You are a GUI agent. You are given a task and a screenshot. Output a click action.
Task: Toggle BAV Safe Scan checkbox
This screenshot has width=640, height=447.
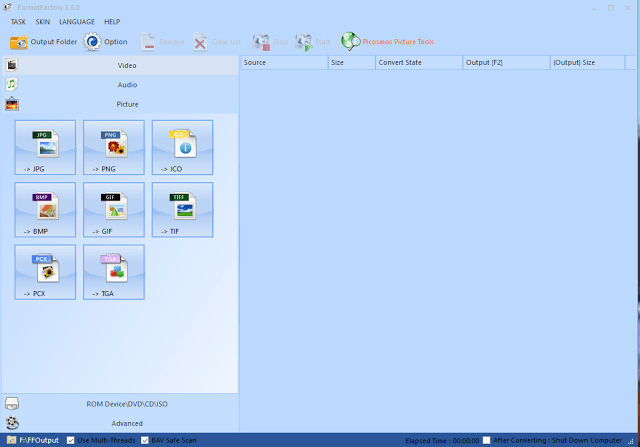(144, 440)
